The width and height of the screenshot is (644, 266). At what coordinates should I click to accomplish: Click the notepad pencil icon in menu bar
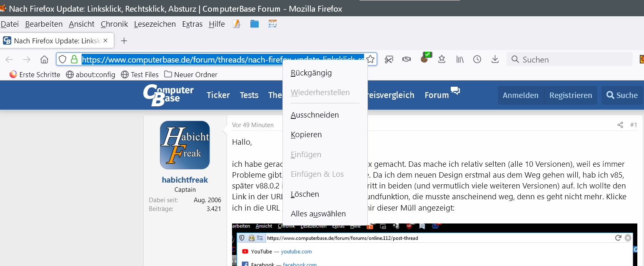pyautogui.click(x=237, y=24)
